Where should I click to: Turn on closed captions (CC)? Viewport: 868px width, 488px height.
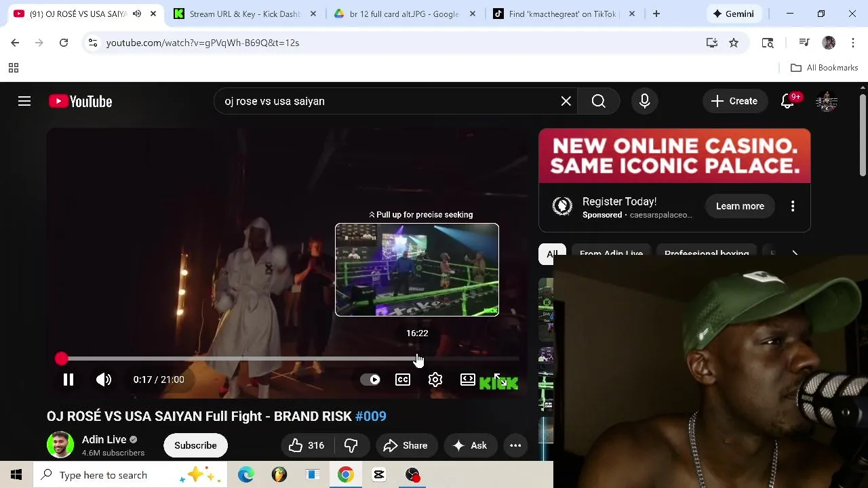click(403, 380)
